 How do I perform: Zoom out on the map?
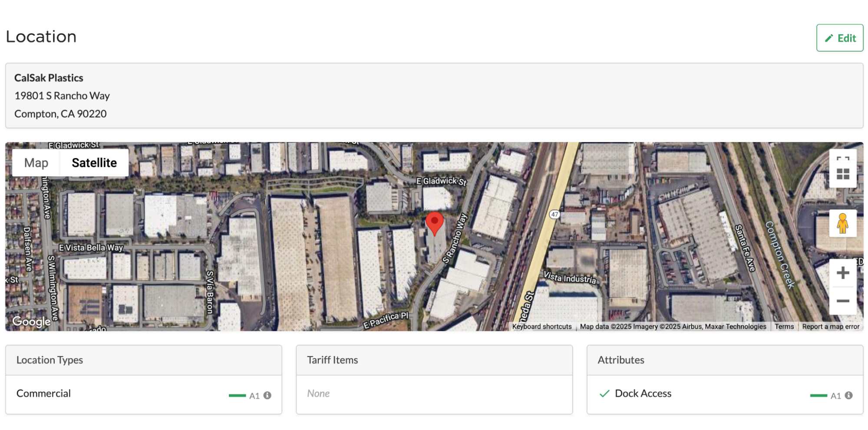(x=842, y=301)
